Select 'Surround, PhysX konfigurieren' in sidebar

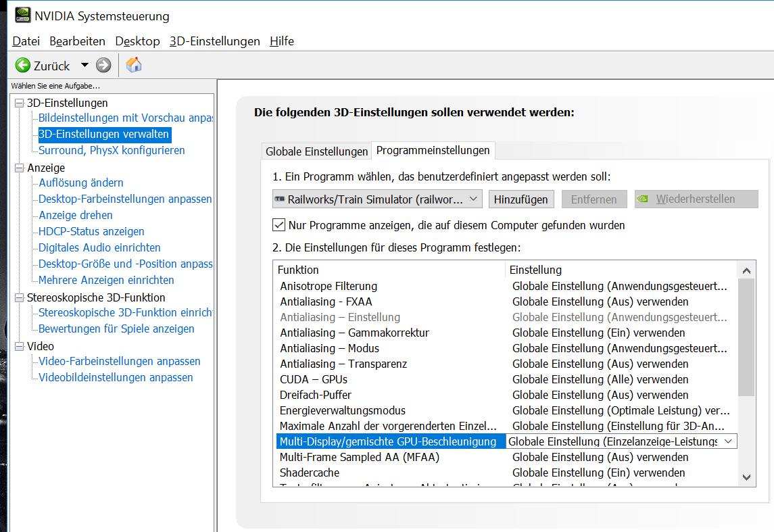click(x=112, y=150)
